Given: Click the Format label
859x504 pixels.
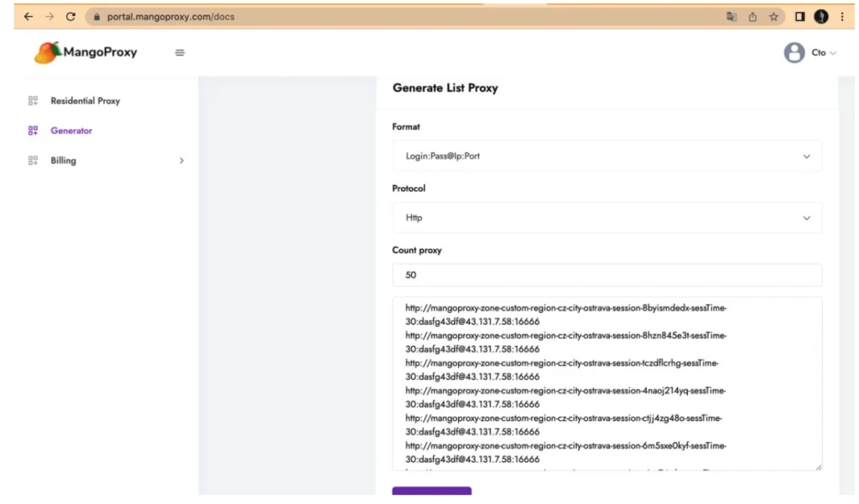Looking at the screenshot, I should (x=406, y=127).
